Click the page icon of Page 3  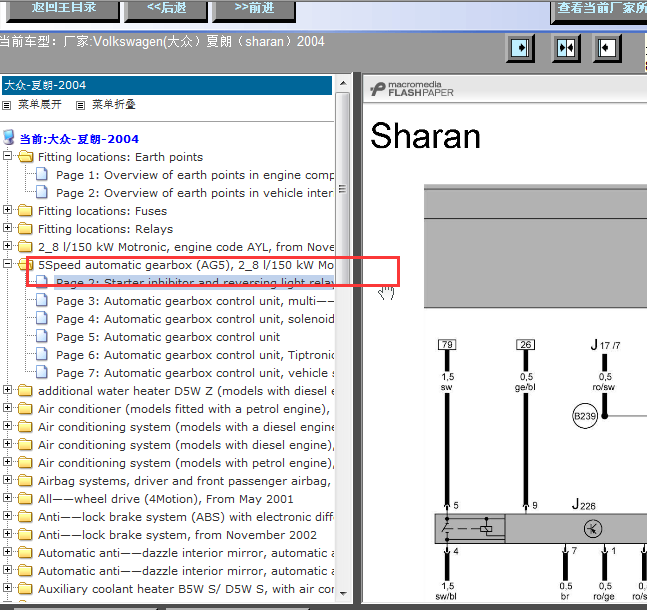pos(42,300)
